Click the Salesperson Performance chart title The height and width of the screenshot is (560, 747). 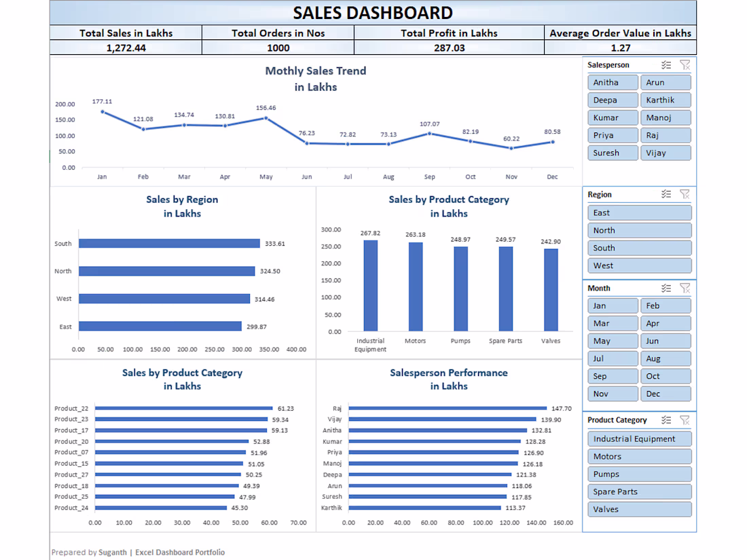point(449,379)
